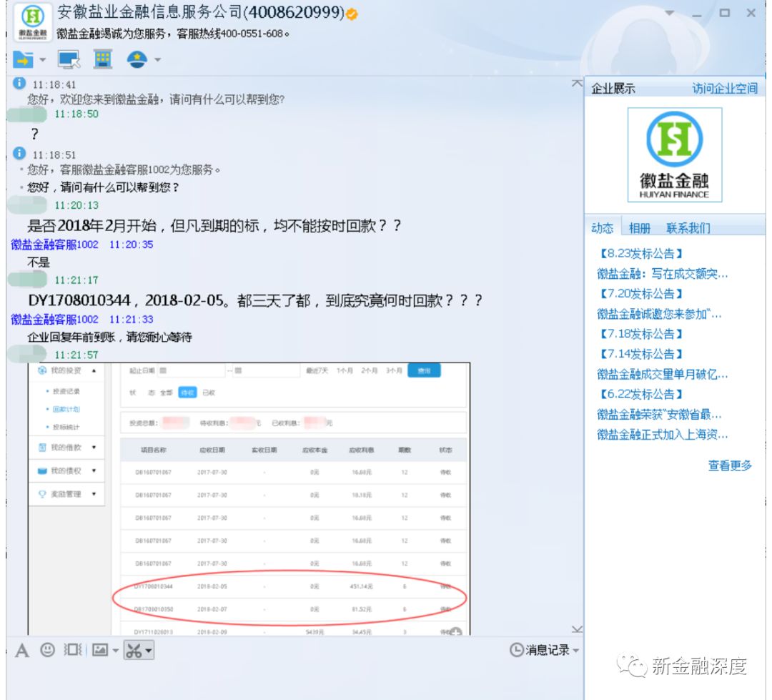Click the remote desktop monitor icon
This screenshot has height=700, width=772.
(x=69, y=59)
